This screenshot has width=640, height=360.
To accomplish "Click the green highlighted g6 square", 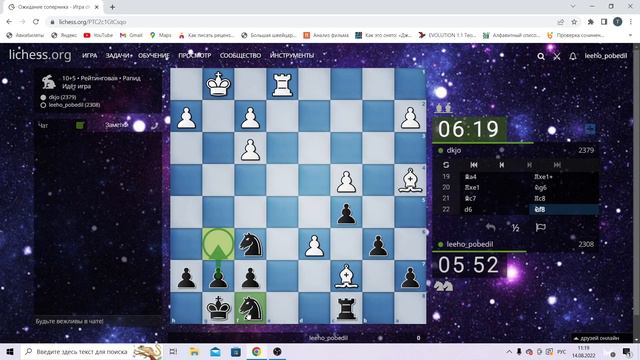I will [218, 244].
